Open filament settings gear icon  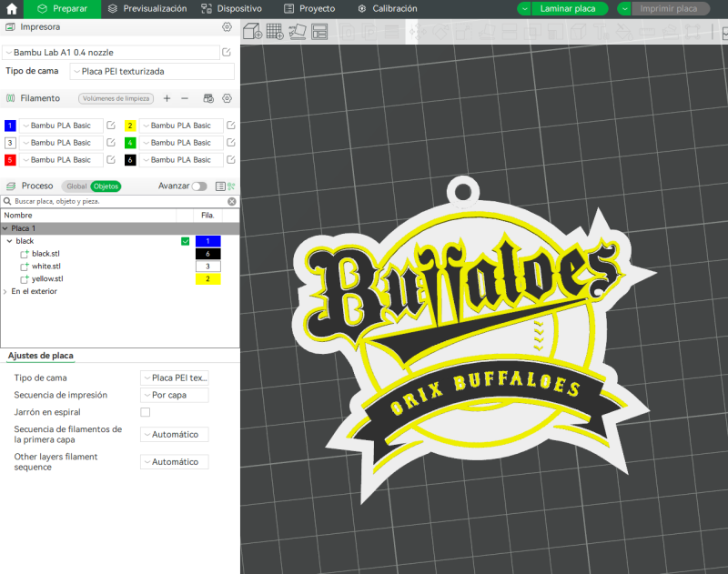[227, 98]
